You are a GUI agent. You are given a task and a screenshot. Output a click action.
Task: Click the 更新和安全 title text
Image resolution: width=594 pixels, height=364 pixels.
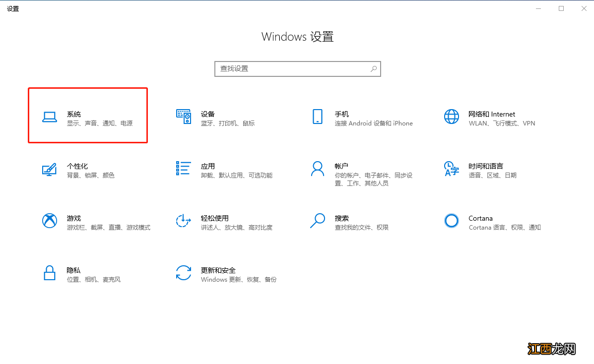[x=218, y=270]
